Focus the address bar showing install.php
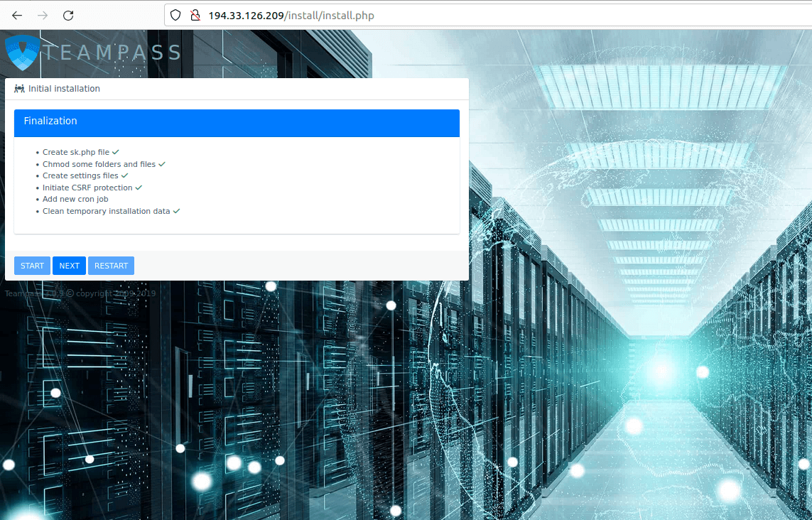Image resolution: width=812 pixels, height=520 pixels. coord(426,16)
